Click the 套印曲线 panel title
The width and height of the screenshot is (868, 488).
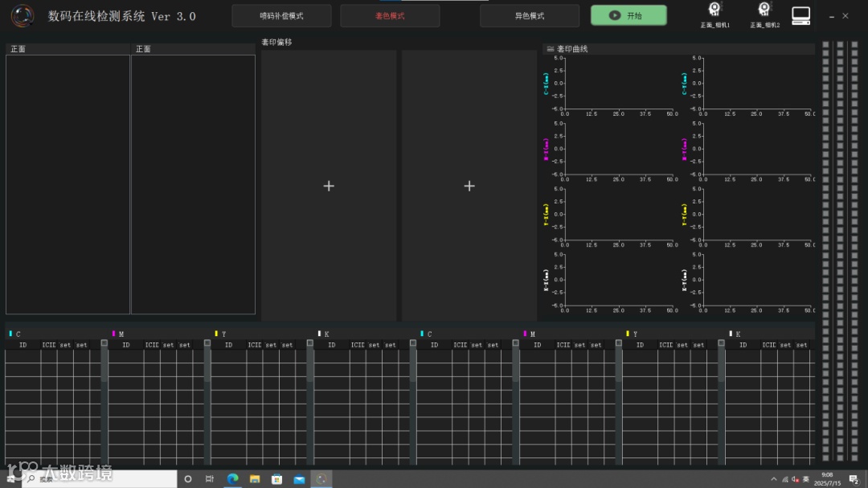tap(572, 49)
